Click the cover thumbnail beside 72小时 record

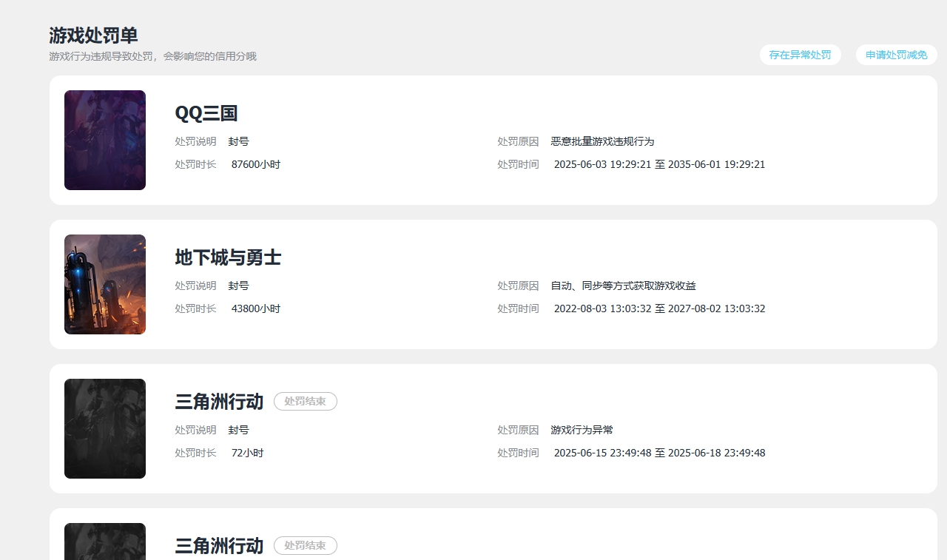105,429
